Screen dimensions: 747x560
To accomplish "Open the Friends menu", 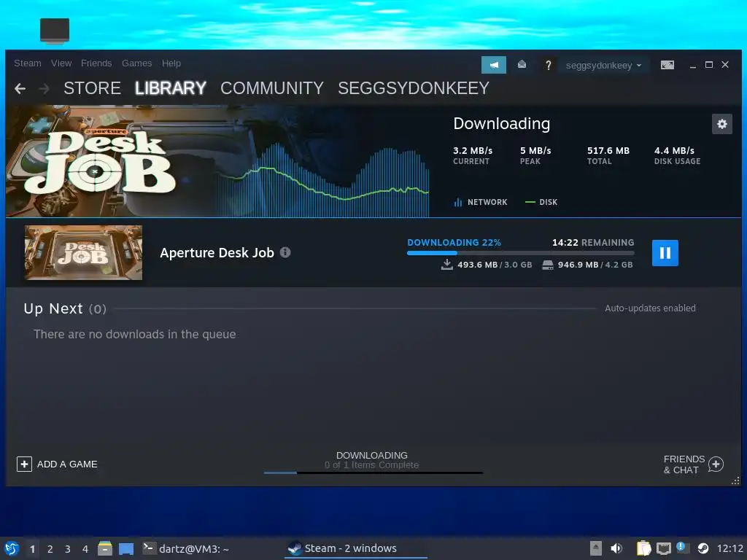I will point(96,63).
